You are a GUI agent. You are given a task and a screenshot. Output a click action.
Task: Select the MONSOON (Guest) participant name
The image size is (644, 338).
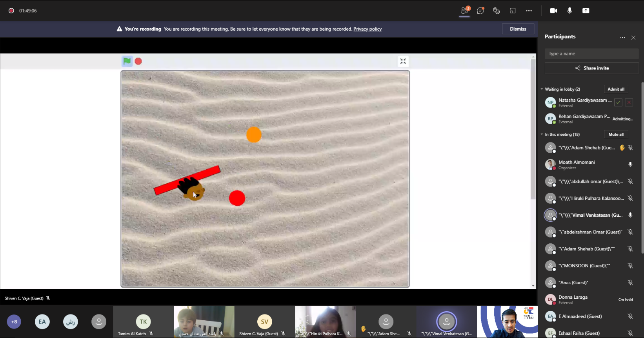click(584, 266)
